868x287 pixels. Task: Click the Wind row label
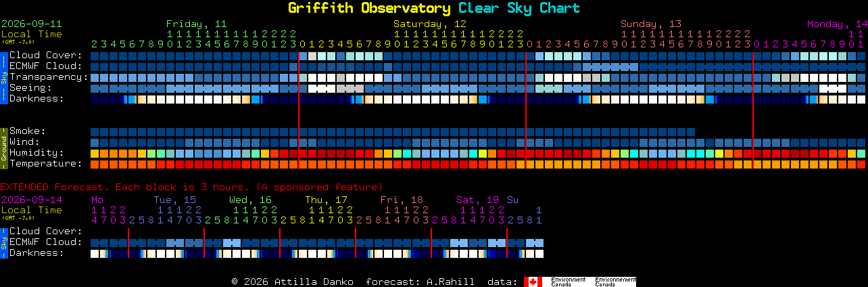pyautogui.click(x=24, y=141)
